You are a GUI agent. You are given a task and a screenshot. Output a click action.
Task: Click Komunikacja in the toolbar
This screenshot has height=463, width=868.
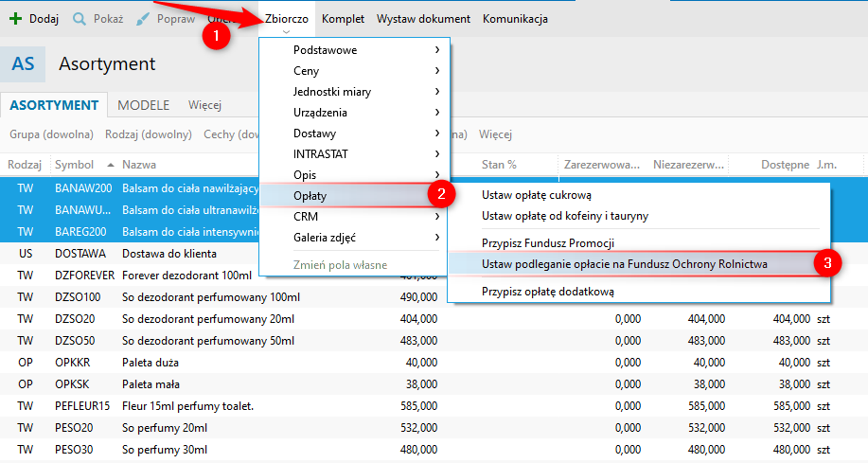[515, 19]
